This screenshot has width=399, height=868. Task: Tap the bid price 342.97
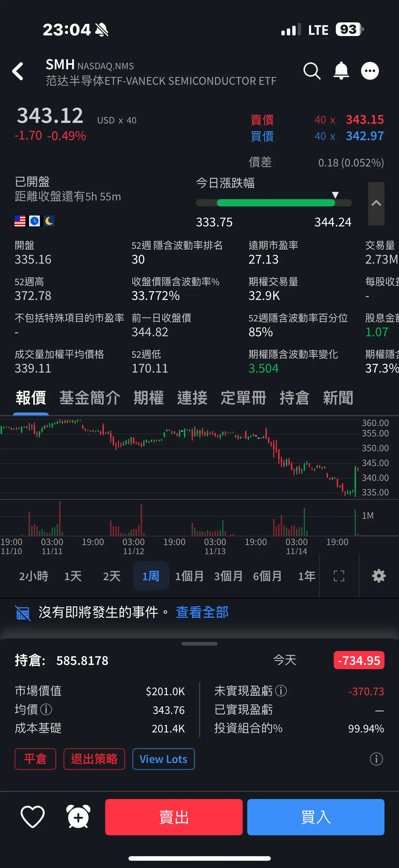tap(365, 136)
